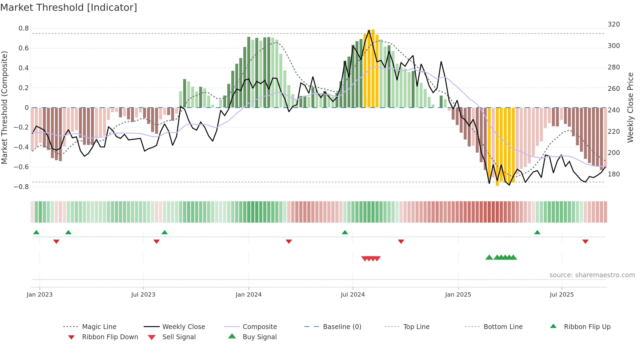Image resolution: width=644 pixels, height=362 pixels.
Task: Click the Jul 2023 x-axis label
Action: [x=143, y=294]
